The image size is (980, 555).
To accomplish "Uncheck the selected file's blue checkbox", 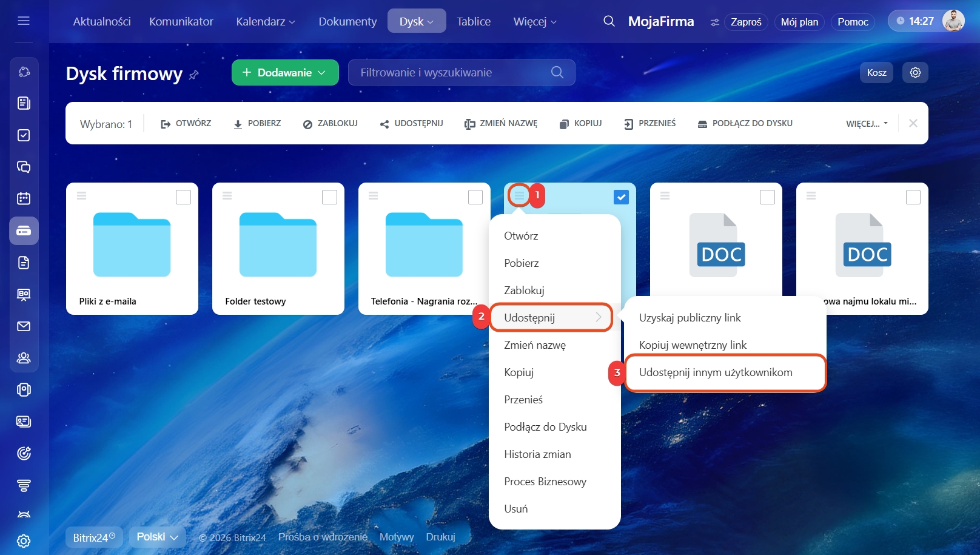I will pos(621,197).
